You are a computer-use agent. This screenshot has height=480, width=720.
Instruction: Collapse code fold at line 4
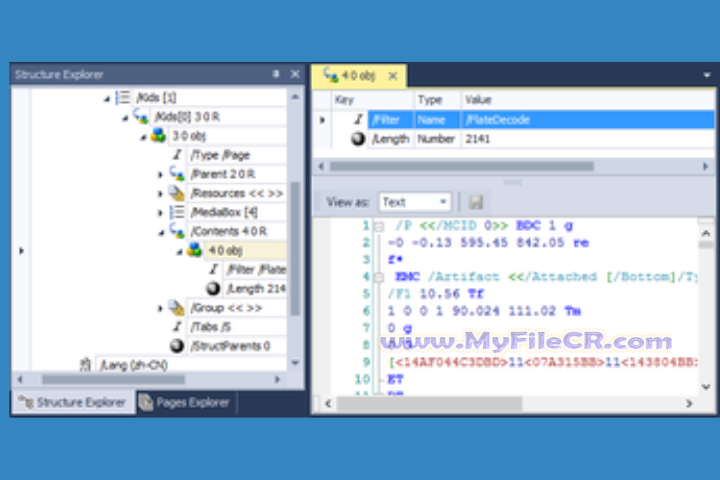click(x=379, y=277)
